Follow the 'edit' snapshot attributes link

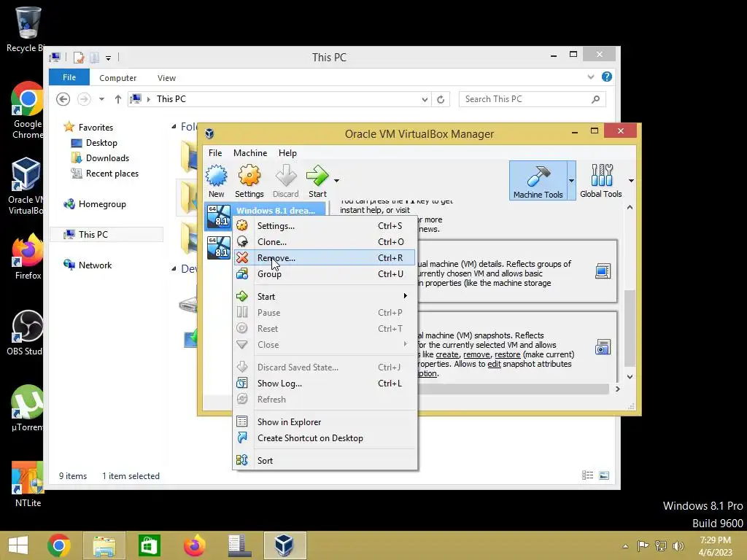[x=494, y=365]
